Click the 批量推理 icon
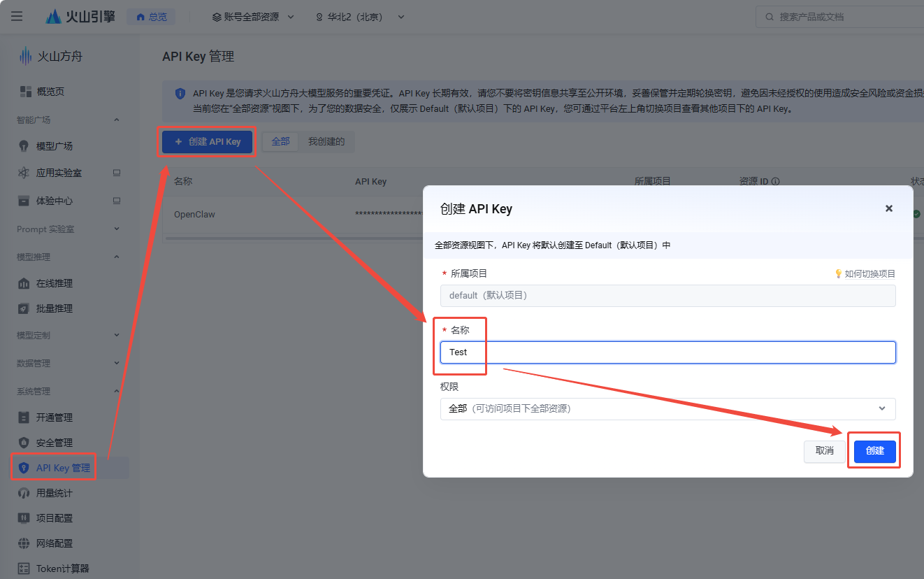Screen dimensions: 924x579 (x=24, y=308)
